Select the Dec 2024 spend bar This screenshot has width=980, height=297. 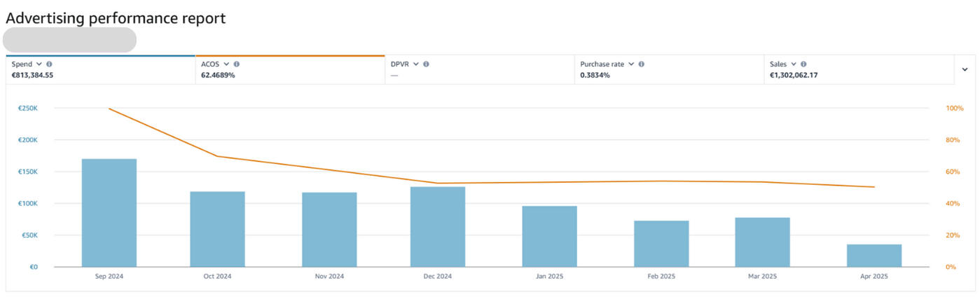[438, 226]
